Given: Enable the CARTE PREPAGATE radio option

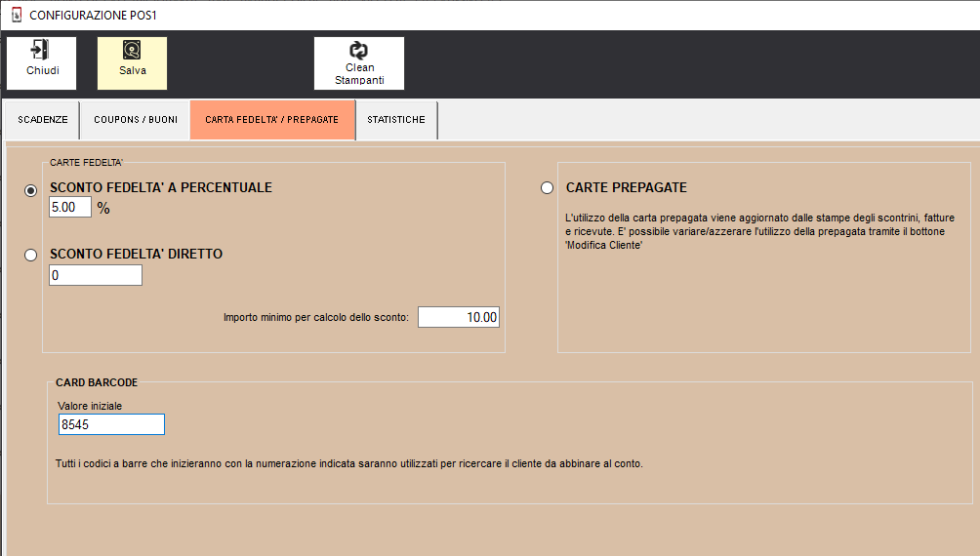Looking at the screenshot, I should coord(547,187).
